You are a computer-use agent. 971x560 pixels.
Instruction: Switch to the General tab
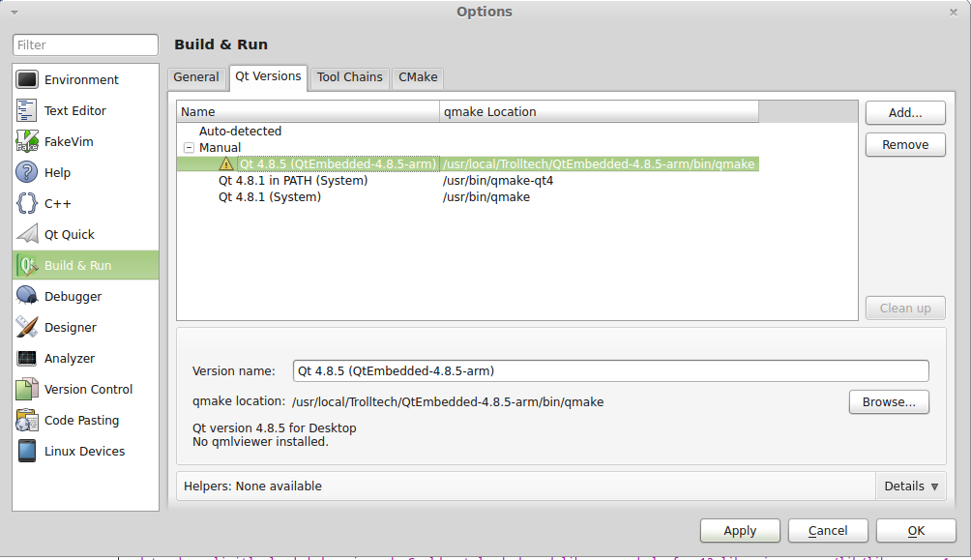tap(195, 76)
